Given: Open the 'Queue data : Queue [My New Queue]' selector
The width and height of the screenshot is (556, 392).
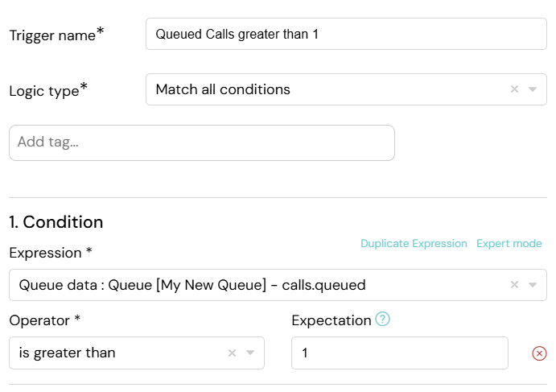Looking at the screenshot, I should 278,285.
